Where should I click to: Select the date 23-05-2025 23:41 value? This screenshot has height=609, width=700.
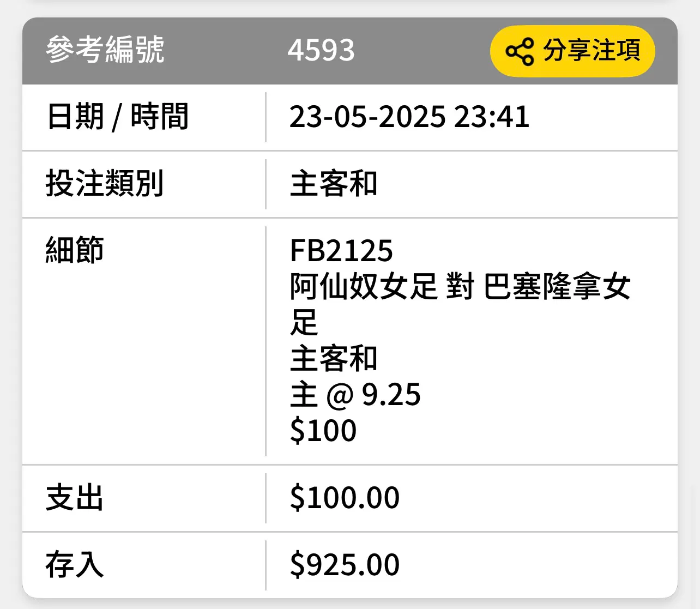point(409,117)
